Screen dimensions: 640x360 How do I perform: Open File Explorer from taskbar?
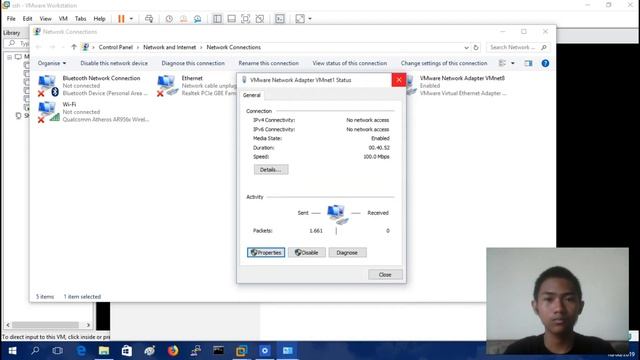pyautogui.click(x=104, y=351)
